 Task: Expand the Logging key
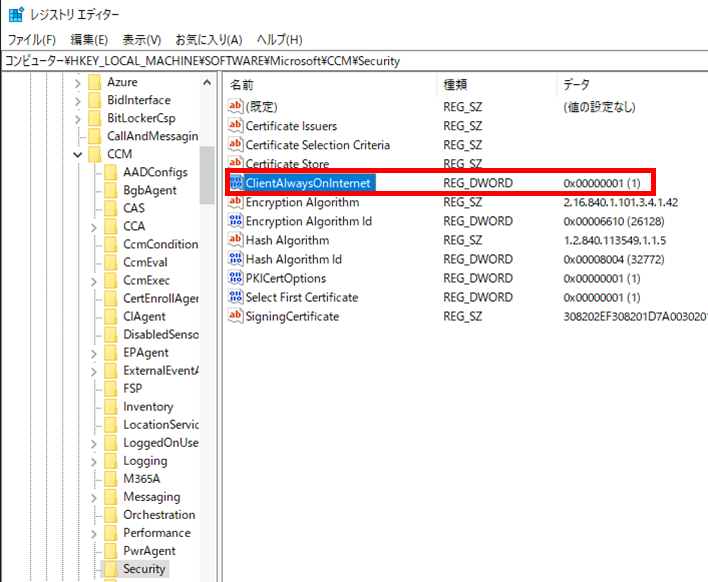94,462
